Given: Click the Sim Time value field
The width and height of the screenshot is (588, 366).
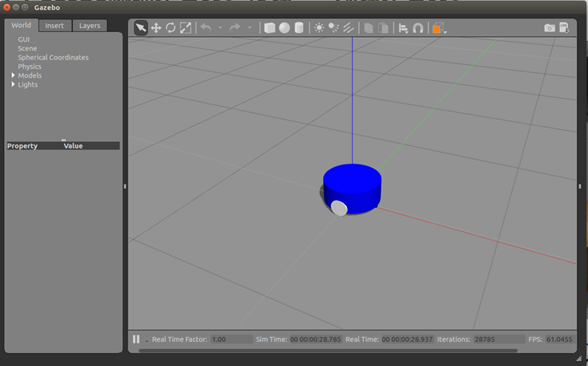Looking at the screenshot, I should tap(316, 340).
